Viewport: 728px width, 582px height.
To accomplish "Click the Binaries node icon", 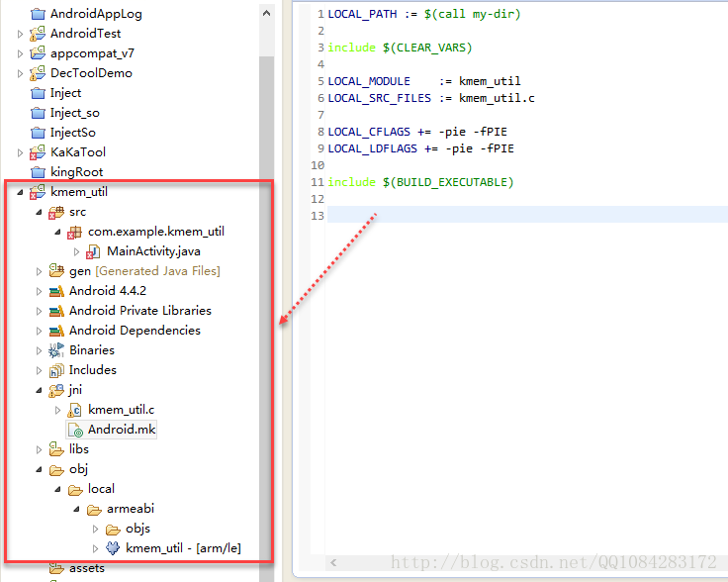I will [x=56, y=350].
